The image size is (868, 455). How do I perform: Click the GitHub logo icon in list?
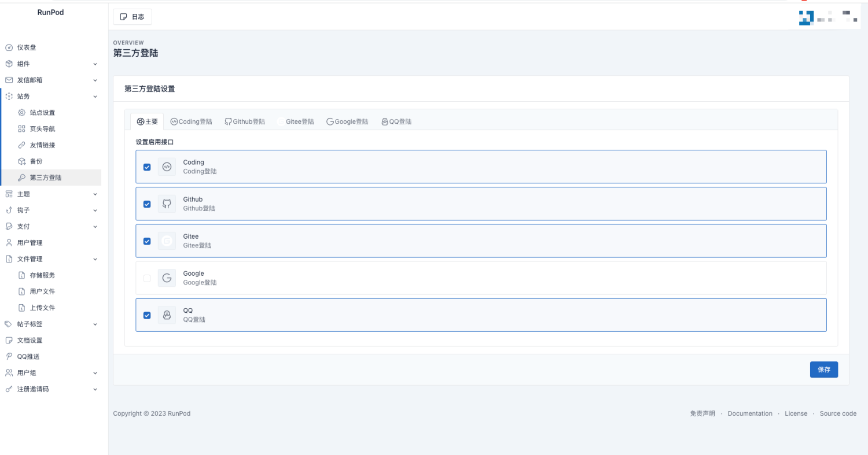tap(167, 204)
